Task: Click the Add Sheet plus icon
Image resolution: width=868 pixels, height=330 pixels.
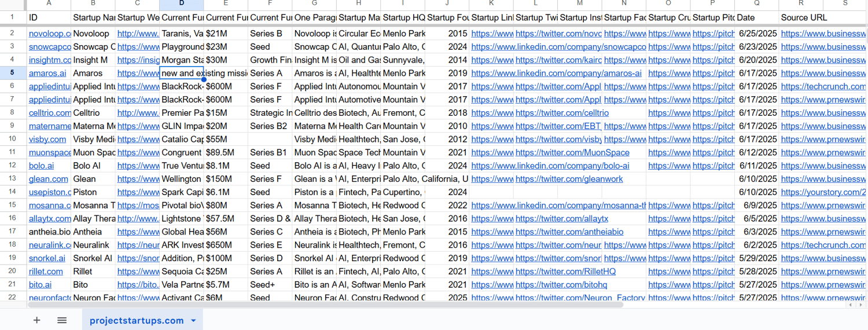Action: [36, 320]
